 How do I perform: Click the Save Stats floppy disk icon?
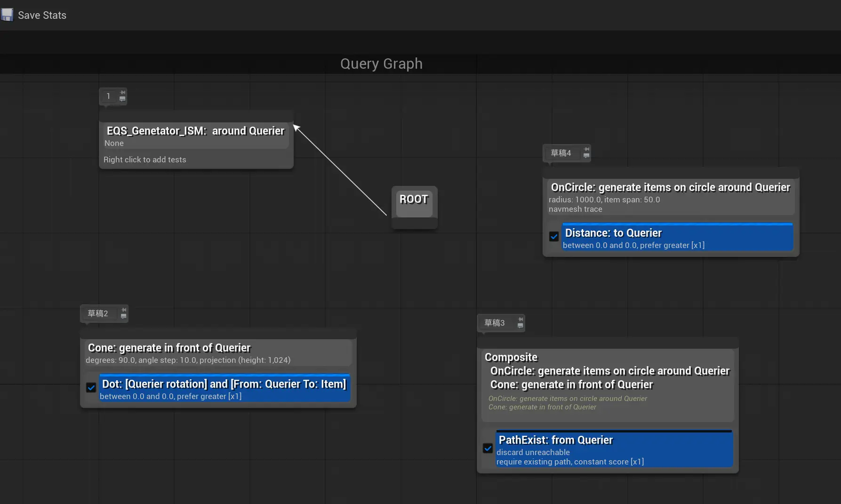[x=7, y=15]
